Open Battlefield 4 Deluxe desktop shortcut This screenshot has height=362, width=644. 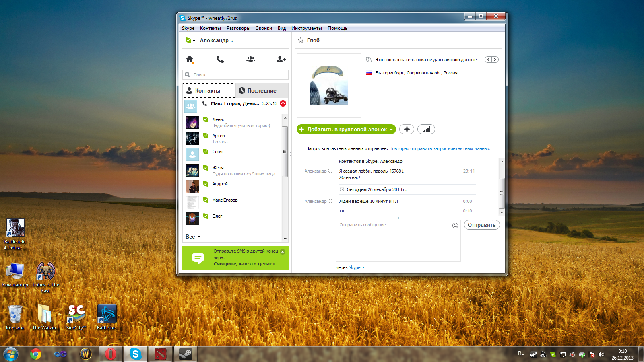pos(15,234)
